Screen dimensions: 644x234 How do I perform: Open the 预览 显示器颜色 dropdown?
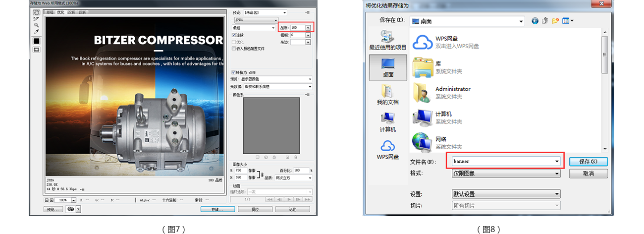coord(276,79)
